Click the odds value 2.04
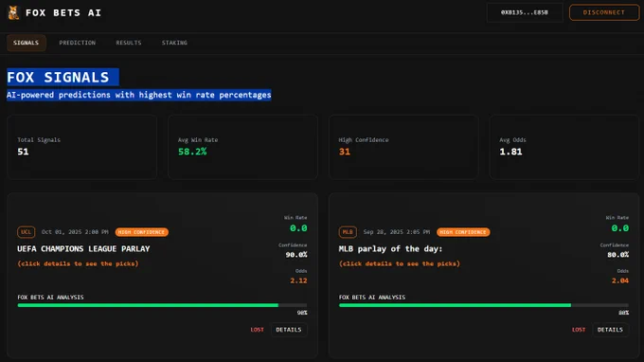 [x=620, y=281]
